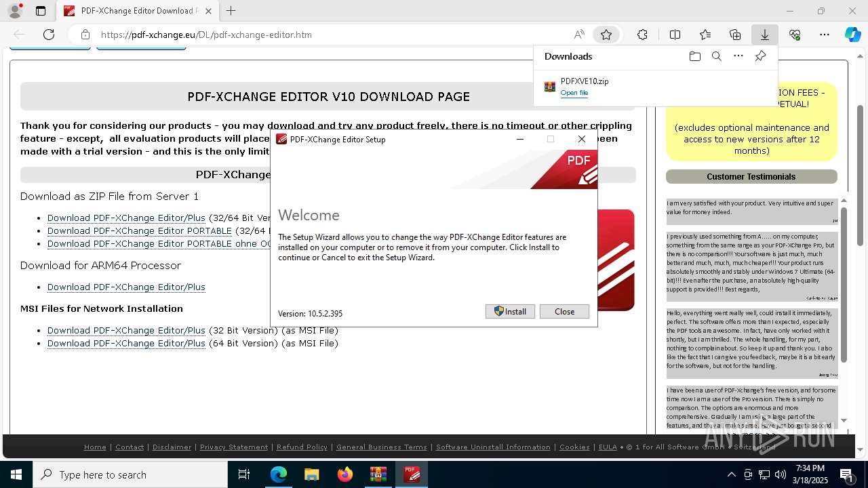Click Download PDF-XChange Editor/Plus 32/64 Bit link
The width and height of the screenshot is (868, 488).
pyautogui.click(x=126, y=218)
